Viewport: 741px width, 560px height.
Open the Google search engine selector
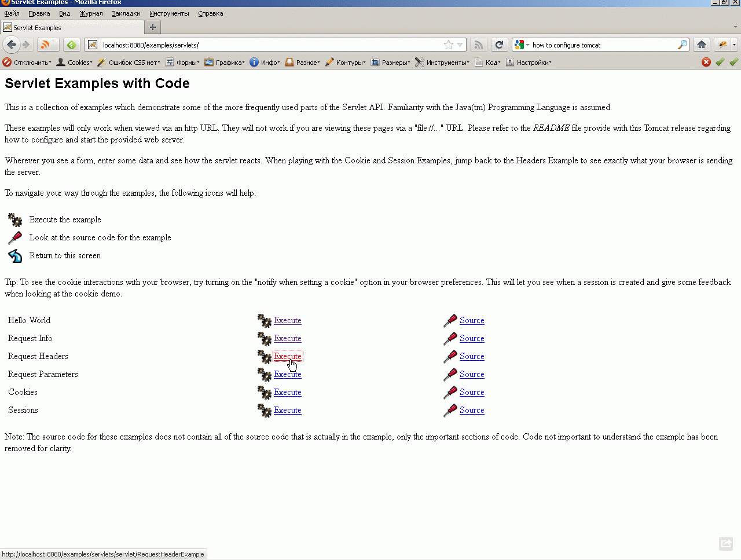[x=522, y=45]
